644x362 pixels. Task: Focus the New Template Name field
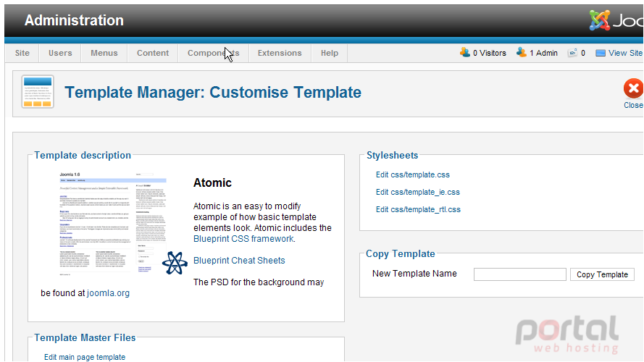(520, 274)
